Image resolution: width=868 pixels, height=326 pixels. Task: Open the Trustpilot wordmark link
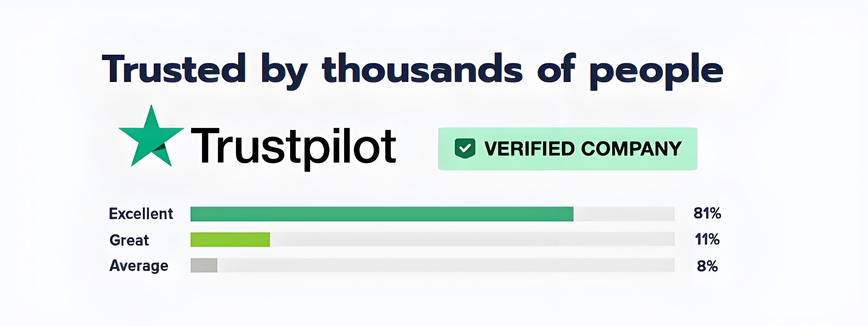(x=293, y=147)
